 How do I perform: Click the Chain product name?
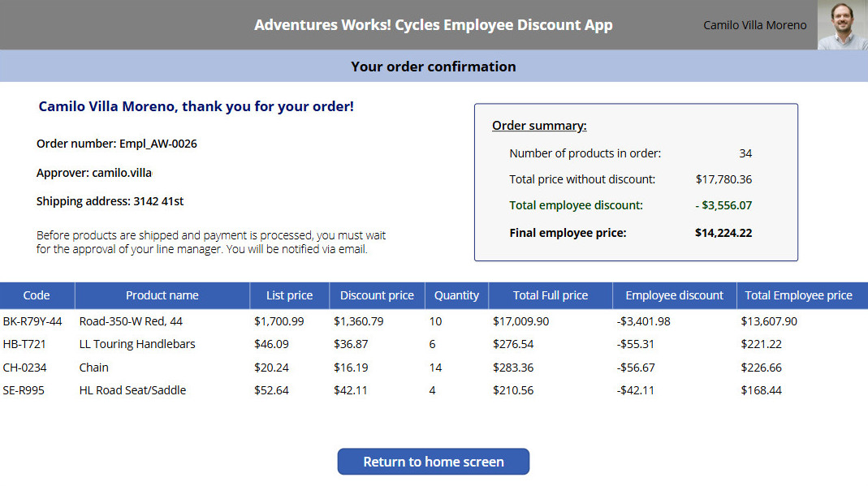click(93, 368)
